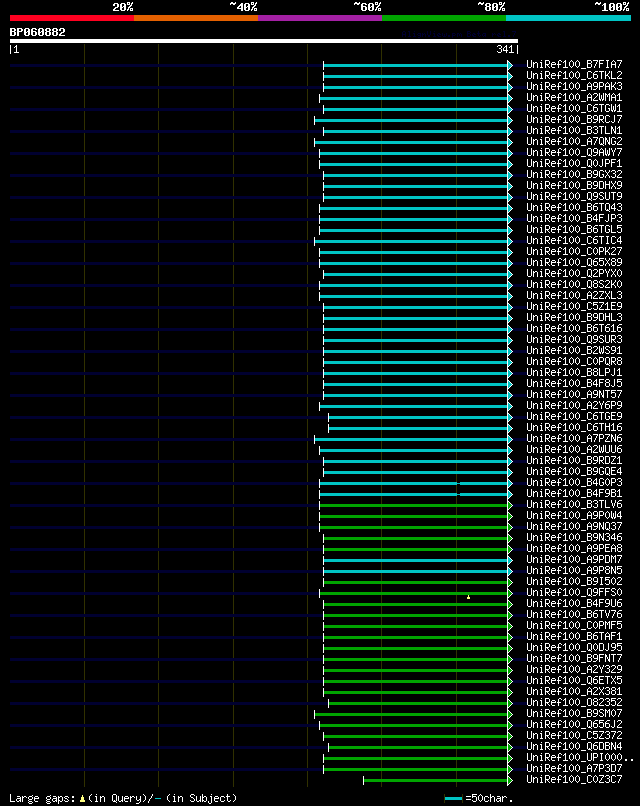
Task: Select the truncated UniRef100_UPI000.. label
Action: point(580,758)
